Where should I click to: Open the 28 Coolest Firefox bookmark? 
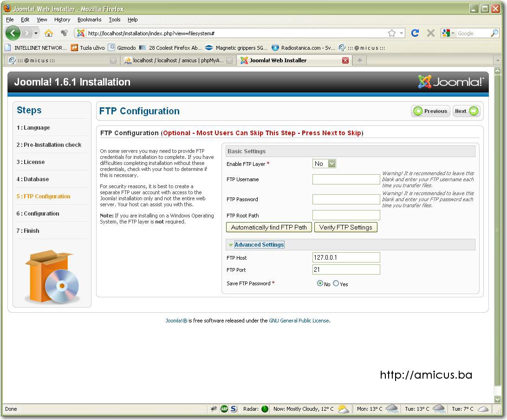(170, 47)
